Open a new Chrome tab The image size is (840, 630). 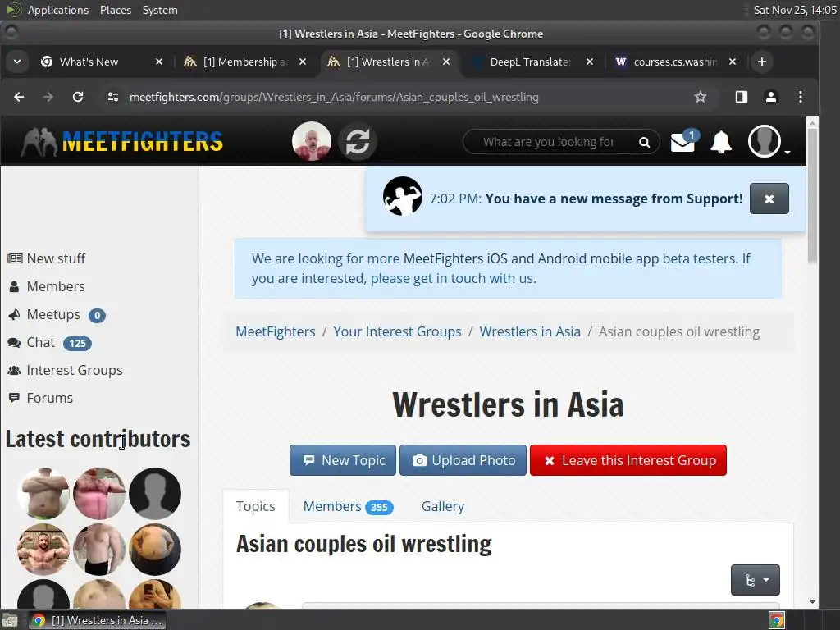[x=762, y=62]
